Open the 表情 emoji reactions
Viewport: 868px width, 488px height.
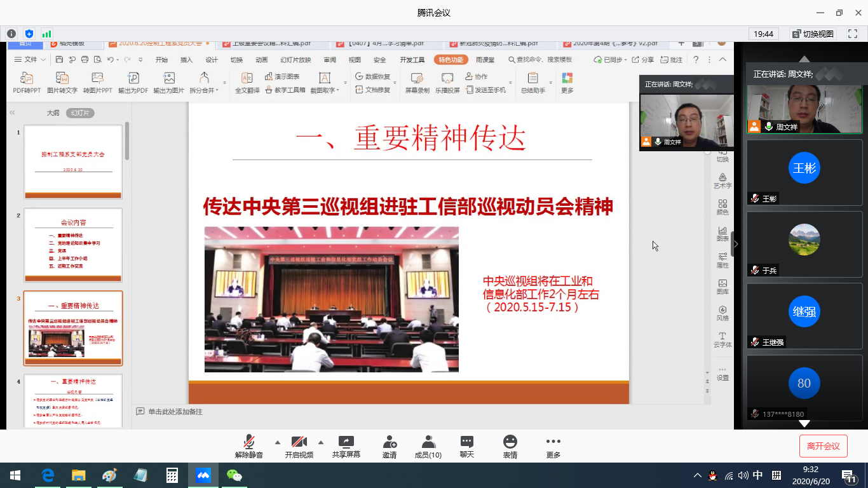coord(510,442)
